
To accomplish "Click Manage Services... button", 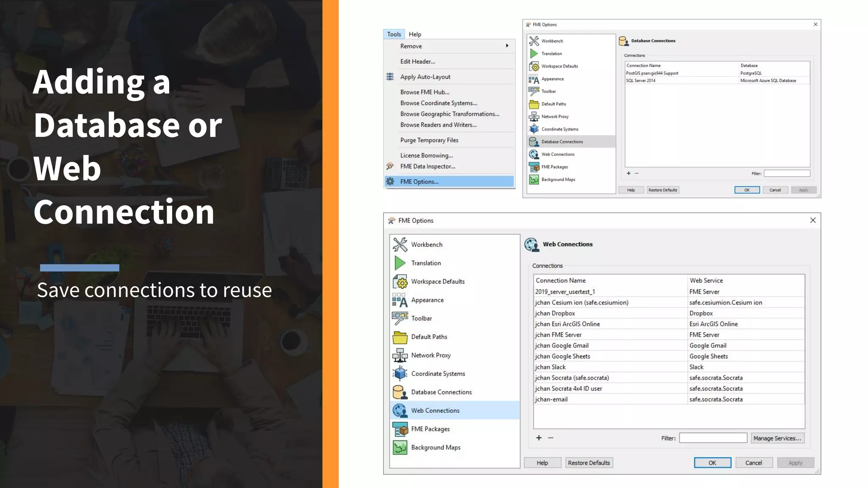I will click(x=777, y=438).
